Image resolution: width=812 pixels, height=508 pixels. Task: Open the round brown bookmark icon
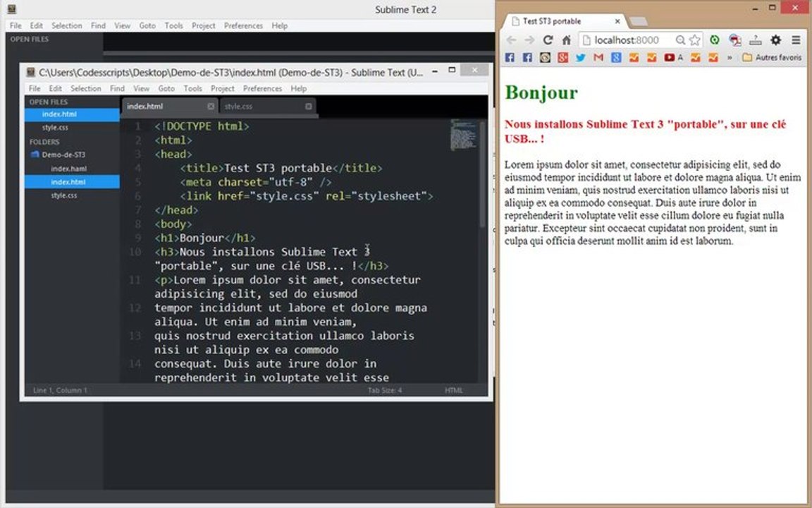click(545, 58)
